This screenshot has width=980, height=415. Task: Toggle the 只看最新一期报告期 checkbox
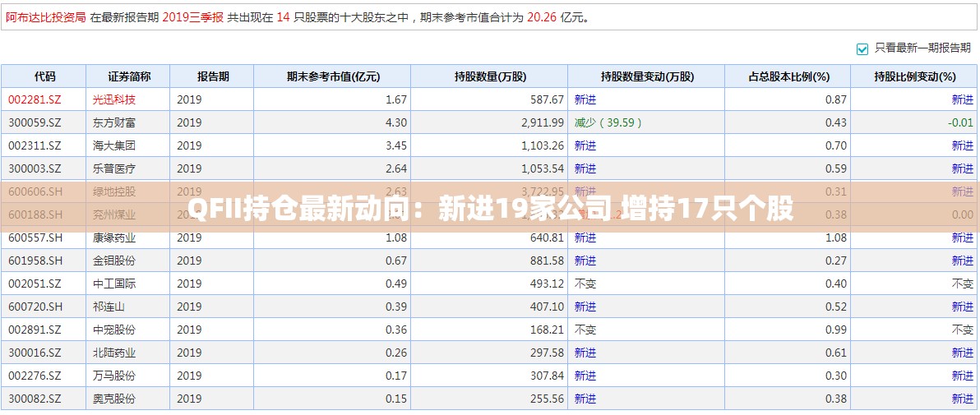(x=862, y=48)
